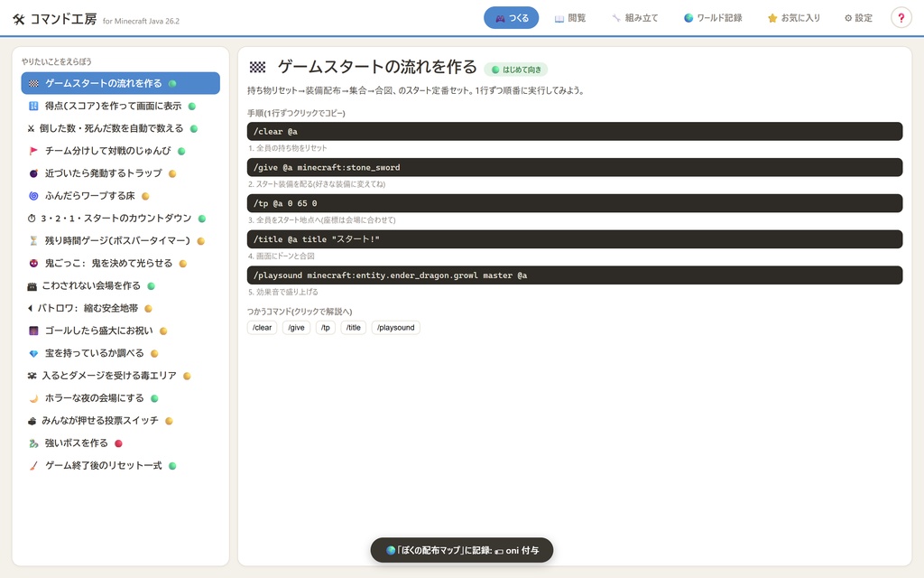Screen dimensions: 924x578
Task: Open 倒した数・死んだ数を自動で数える recipe
Action: tap(121, 128)
